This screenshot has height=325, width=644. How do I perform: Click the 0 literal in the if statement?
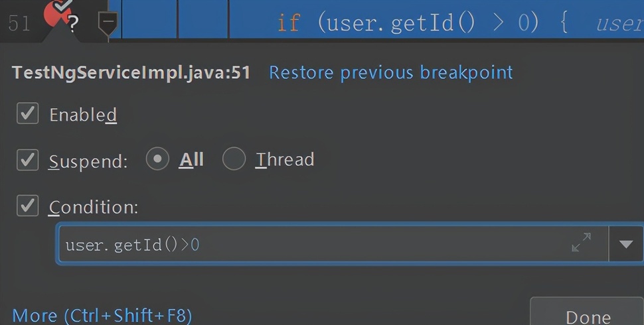[524, 23]
